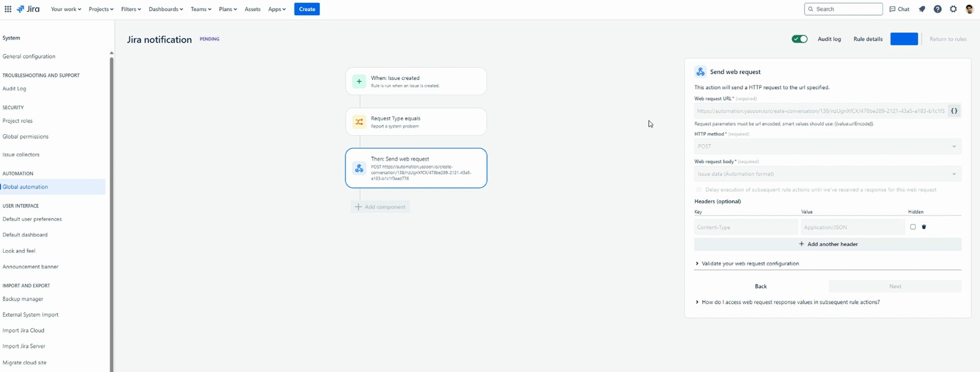
Task: Open the Filters menu
Action: 131,9
